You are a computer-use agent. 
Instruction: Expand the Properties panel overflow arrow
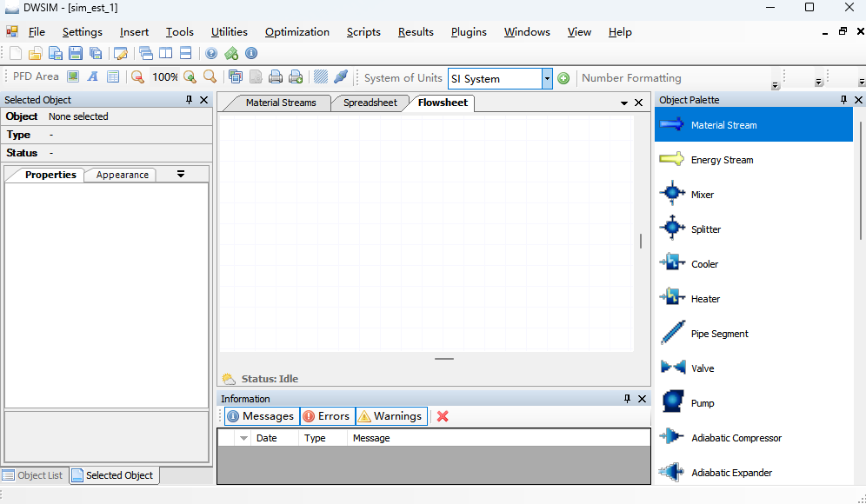[x=181, y=174]
